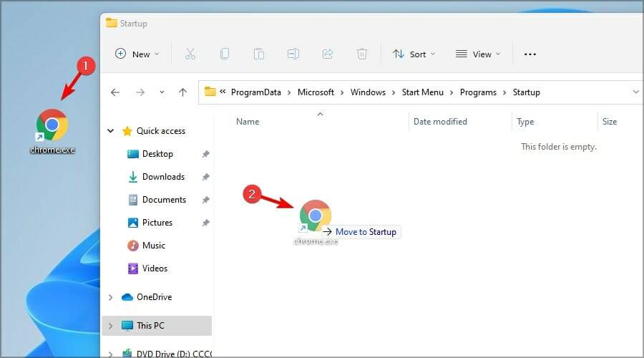This screenshot has width=644, height=358.
Task: Click the Rename icon in toolbar
Action: (293, 54)
